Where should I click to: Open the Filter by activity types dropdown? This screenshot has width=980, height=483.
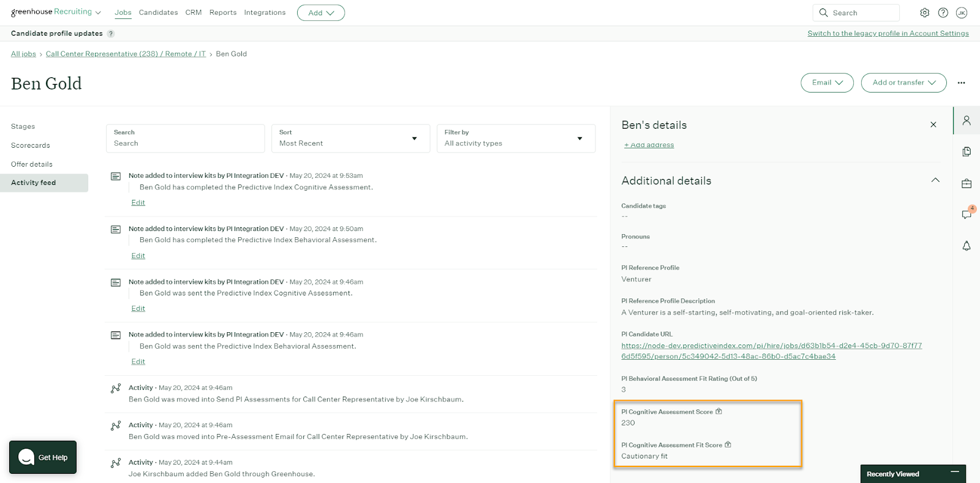516,139
